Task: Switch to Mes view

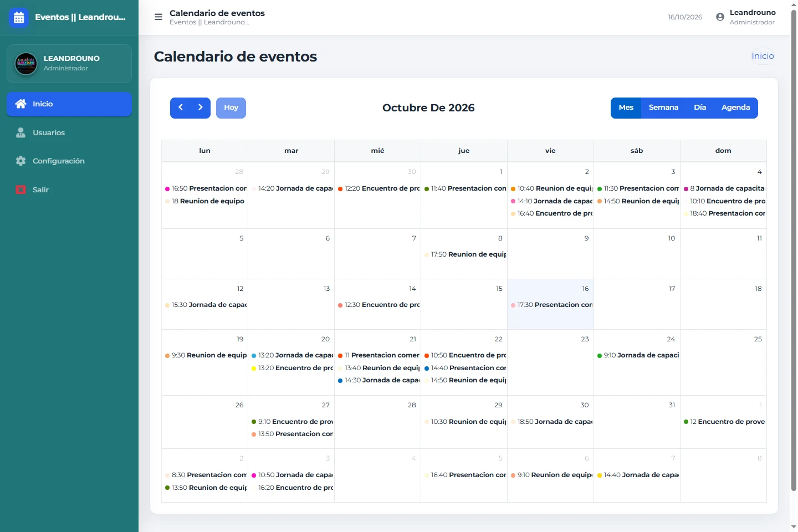Action: point(626,108)
